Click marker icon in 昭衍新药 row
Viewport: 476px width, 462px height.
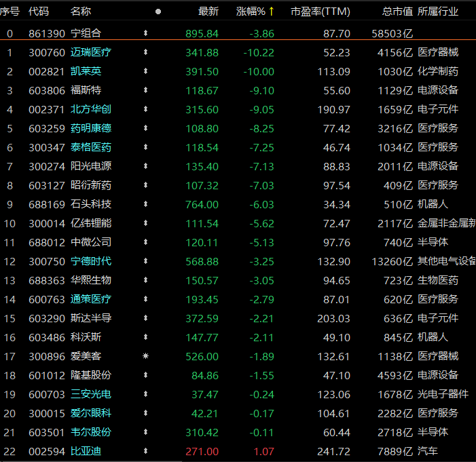(146, 185)
